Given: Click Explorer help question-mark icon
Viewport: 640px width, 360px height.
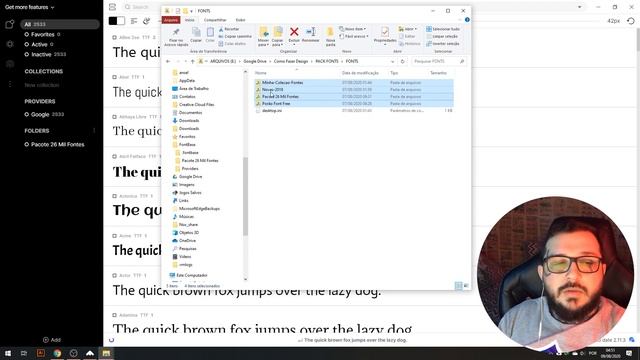Looking at the screenshot, I should (x=467, y=20).
